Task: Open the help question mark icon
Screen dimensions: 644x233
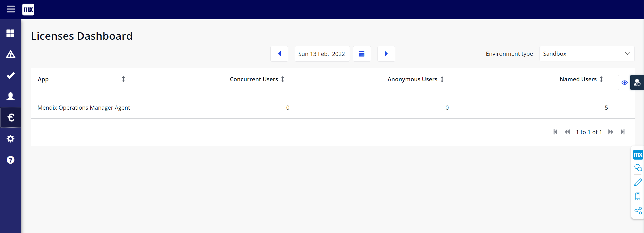Action: [11, 160]
